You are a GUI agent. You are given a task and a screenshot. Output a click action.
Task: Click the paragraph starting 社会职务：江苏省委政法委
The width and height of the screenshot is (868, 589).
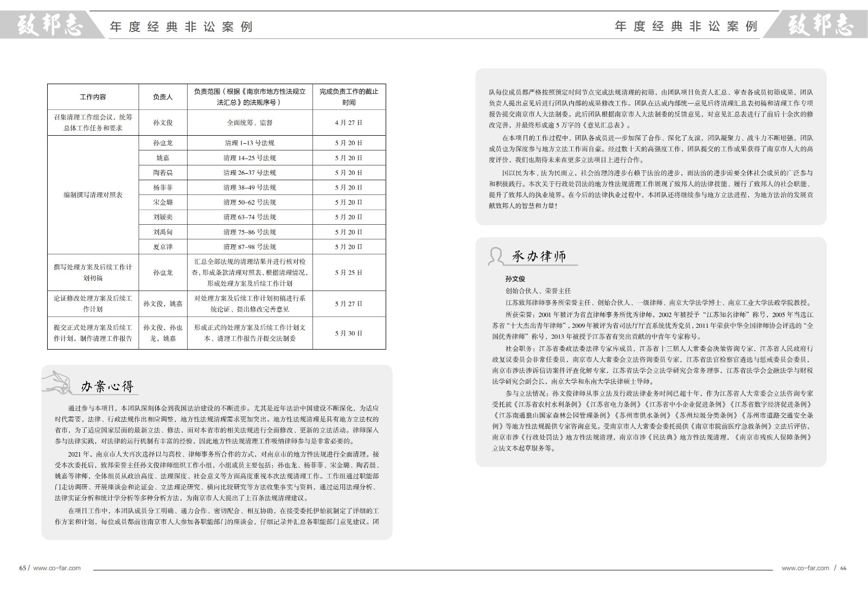(653, 365)
